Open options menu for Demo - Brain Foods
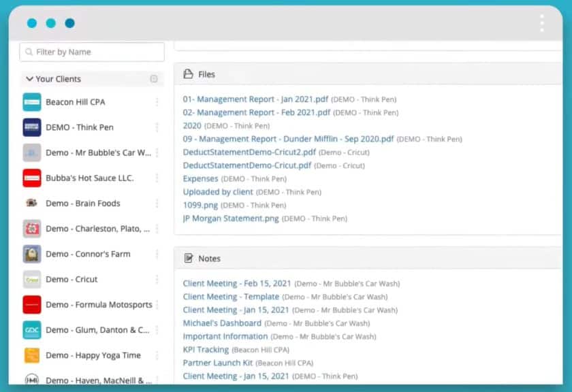Screen dimensions: 572x392 pos(157,203)
